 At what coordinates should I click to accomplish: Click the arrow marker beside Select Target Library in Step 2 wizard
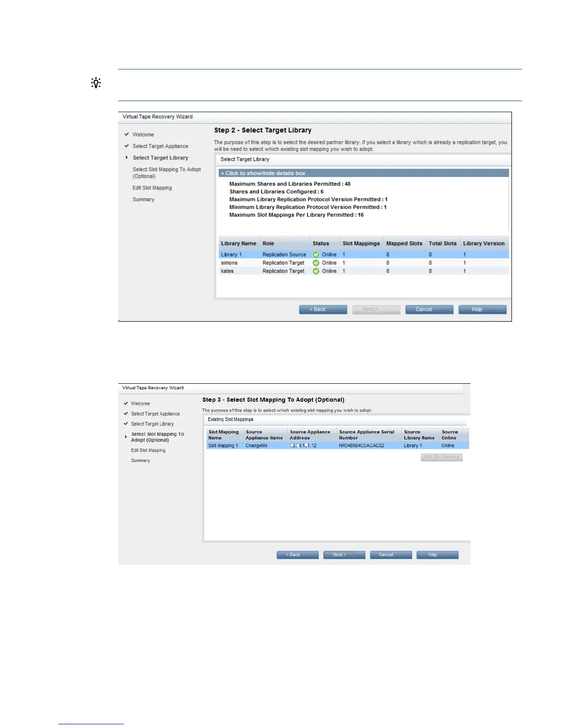click(x=127, y=158)
